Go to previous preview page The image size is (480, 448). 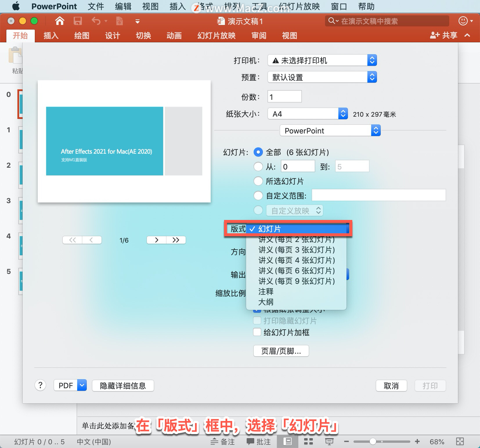[92, 240]
